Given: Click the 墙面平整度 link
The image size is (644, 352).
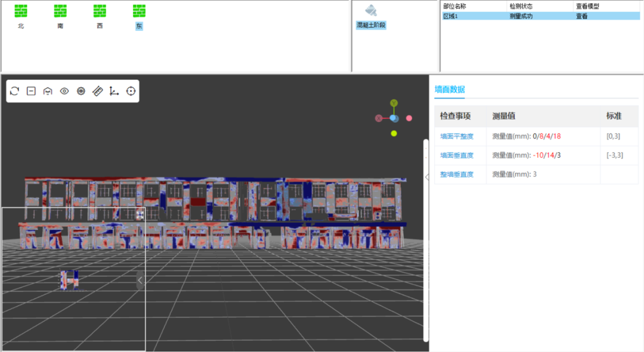Looking at the screenshot, I should tap(457, 136).
